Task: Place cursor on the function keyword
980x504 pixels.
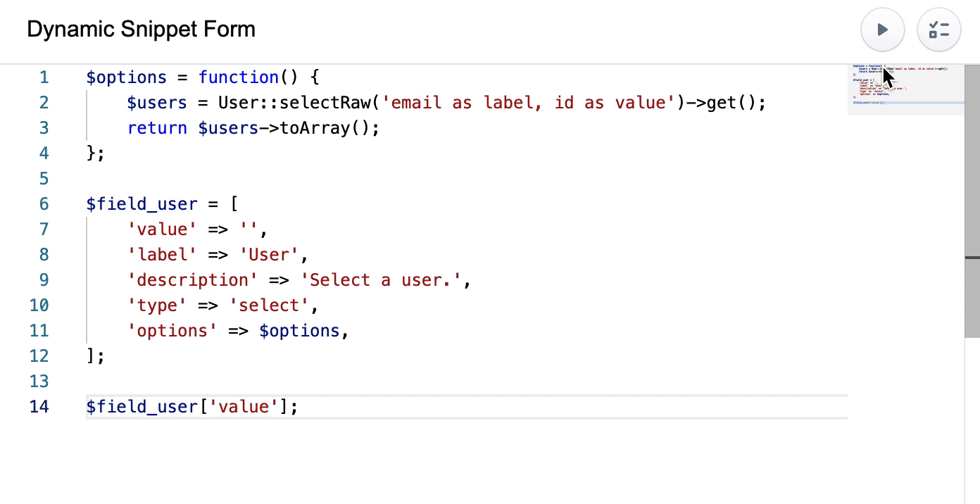Action: coord(239,77)
